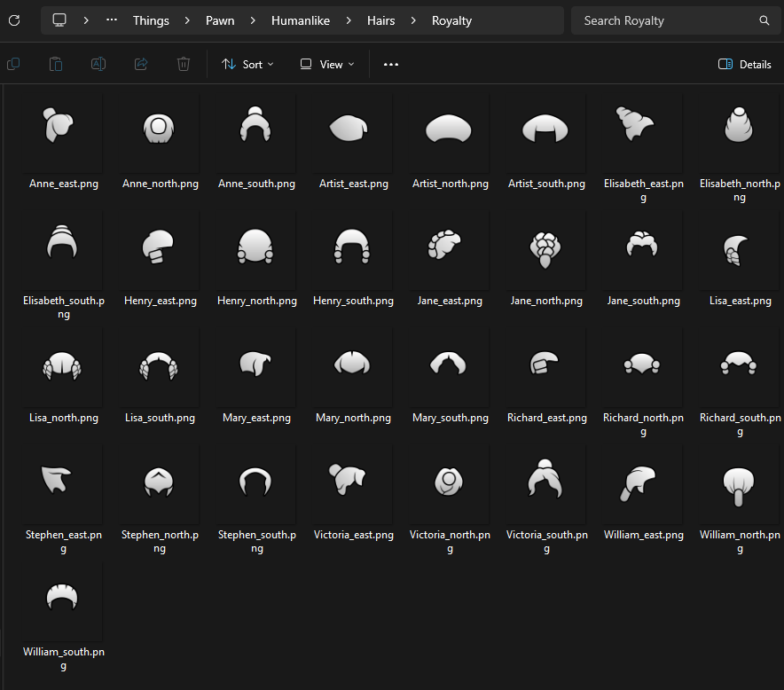
Task: Select the Elisabeth_south.png thumbnail
Action: coord(62,241)
